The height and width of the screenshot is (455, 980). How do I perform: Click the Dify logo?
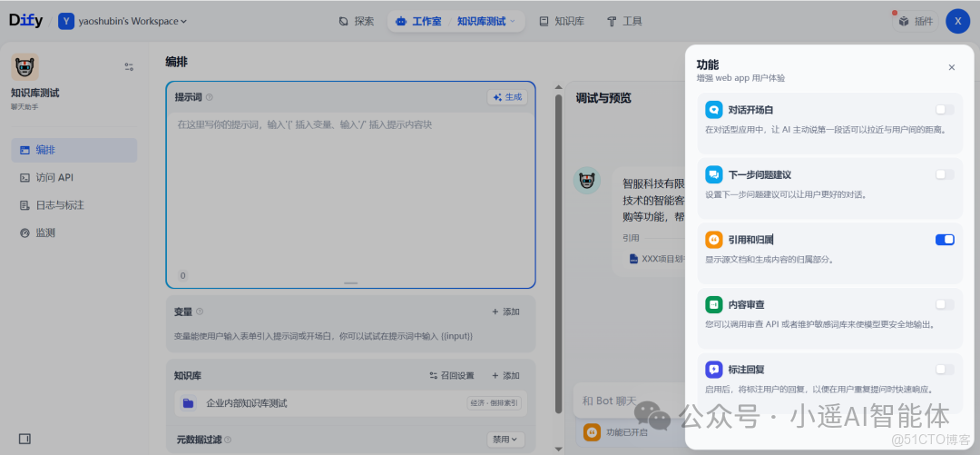pyautogui.click(x=25, y=21)
